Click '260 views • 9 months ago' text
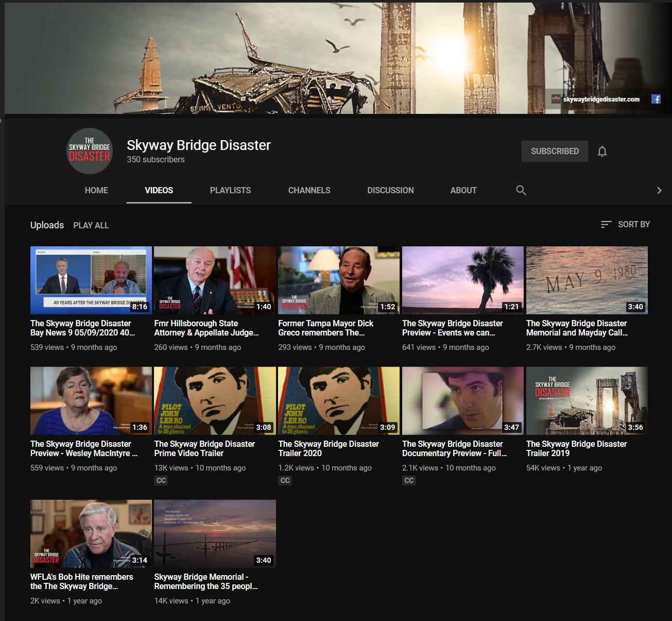 [x=198, y=347]
